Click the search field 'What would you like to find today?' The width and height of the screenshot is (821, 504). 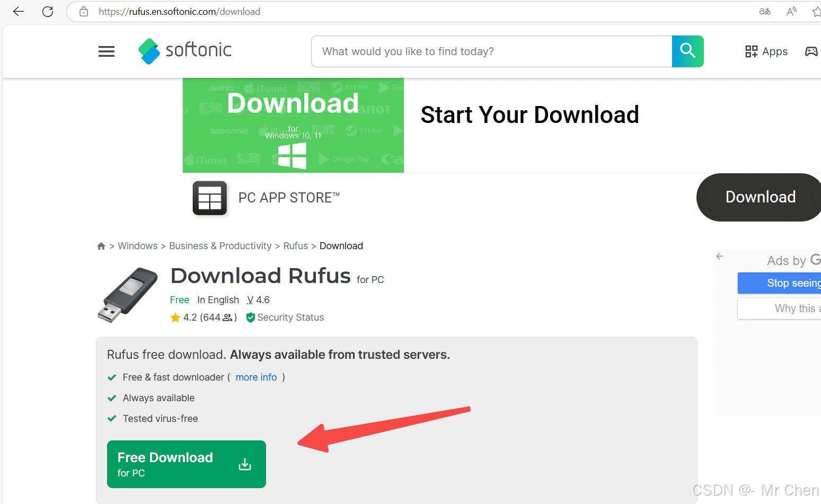pos(492,51)
